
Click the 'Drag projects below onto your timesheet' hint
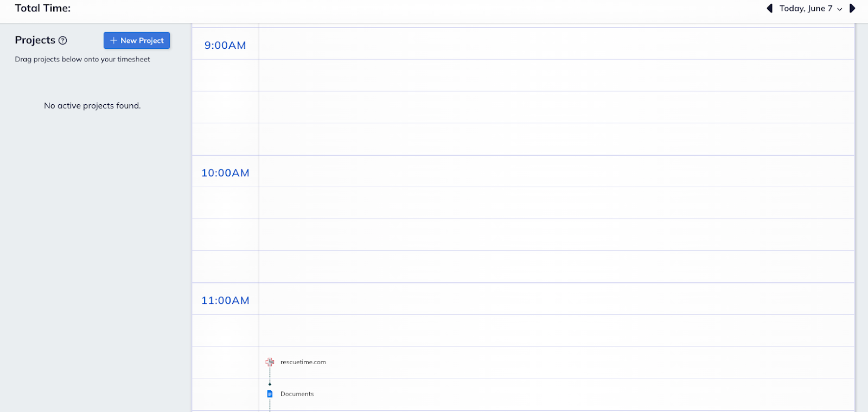click(82, 59)
